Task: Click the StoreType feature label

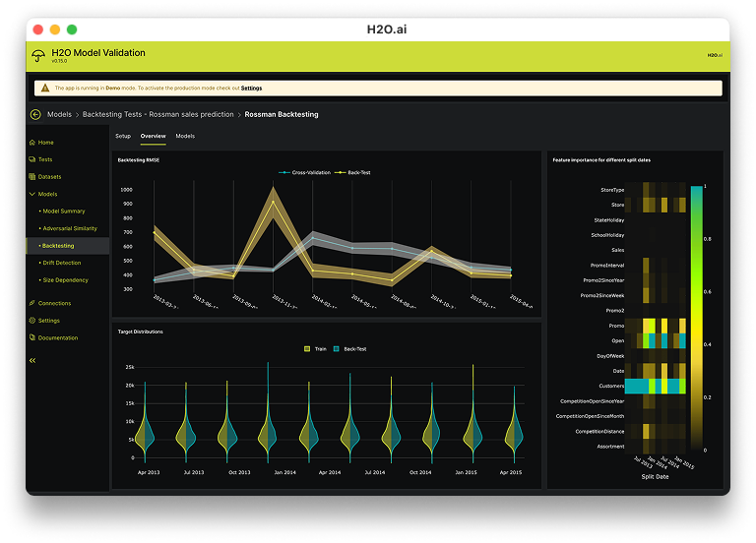Action: (612, 190)
